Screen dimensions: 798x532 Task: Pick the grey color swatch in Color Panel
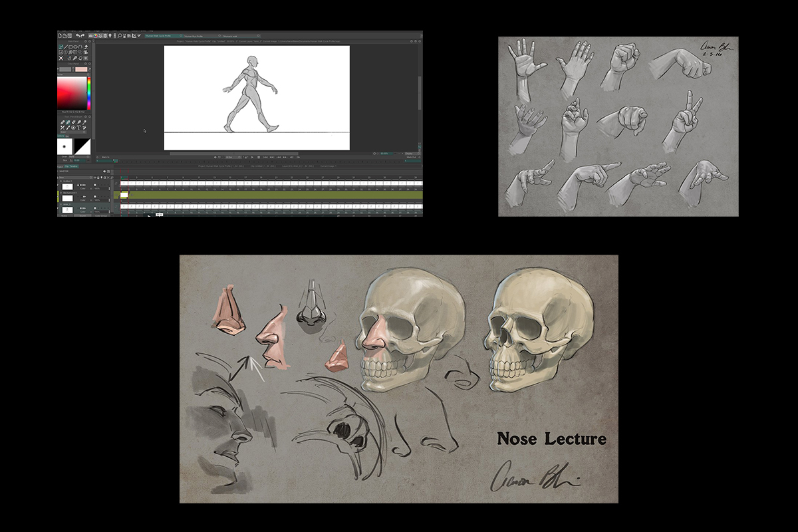pos(65,69)
